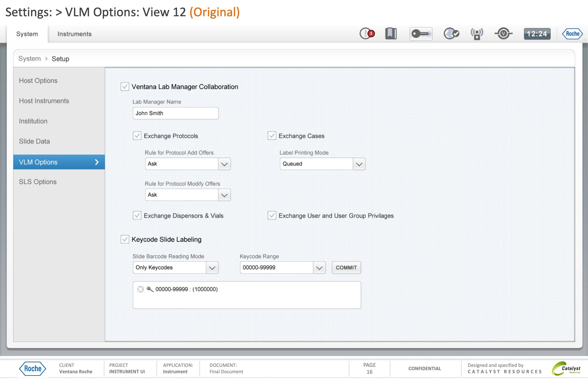Viewport: 588px width, 381px height.
Task: Click Lab Manager Name field
Action: point(176,113)
